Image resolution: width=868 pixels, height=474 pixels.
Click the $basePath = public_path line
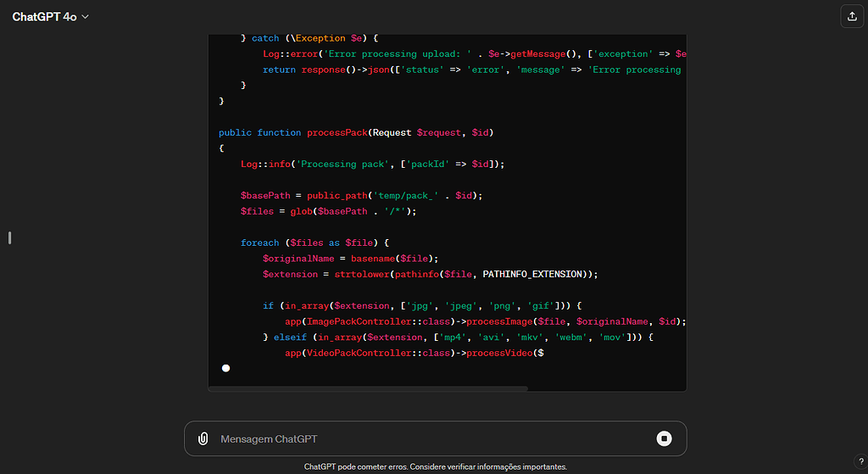(x=361, y=195)
